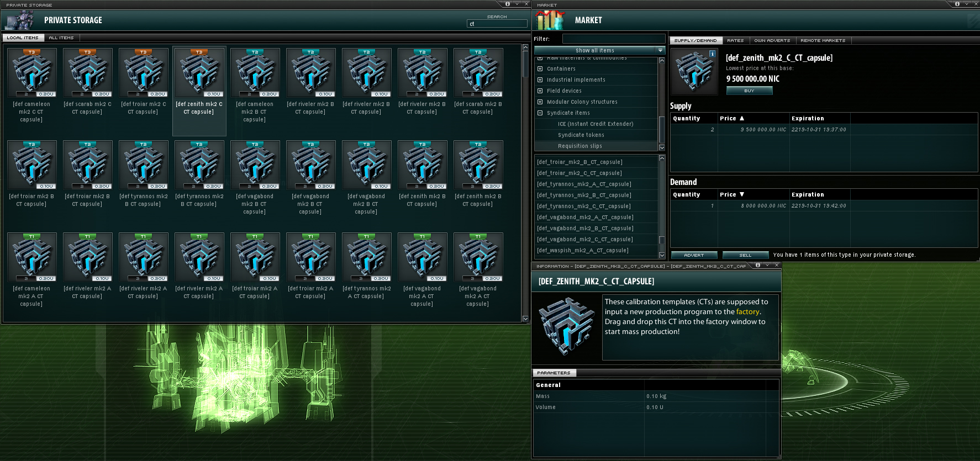Click scroll-down arrow of market item list
Image resolution: width=980 pixels, height=461 pixels.
[x=662, y=255]
